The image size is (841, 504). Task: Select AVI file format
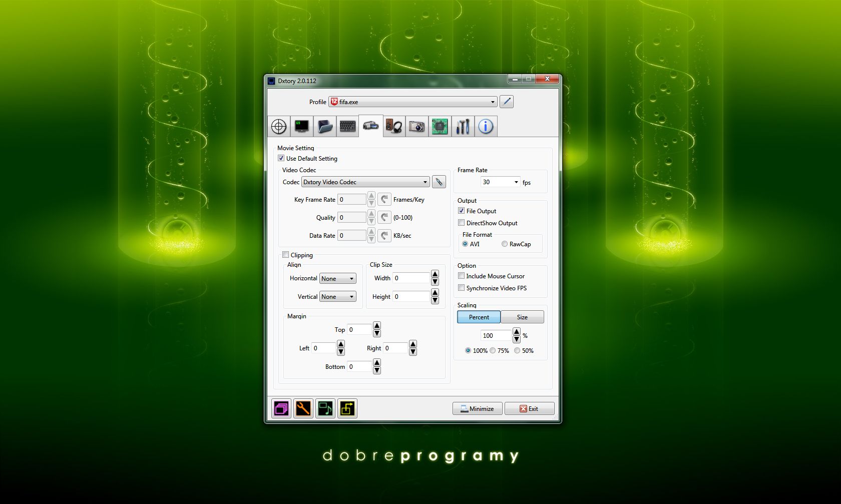465,244
